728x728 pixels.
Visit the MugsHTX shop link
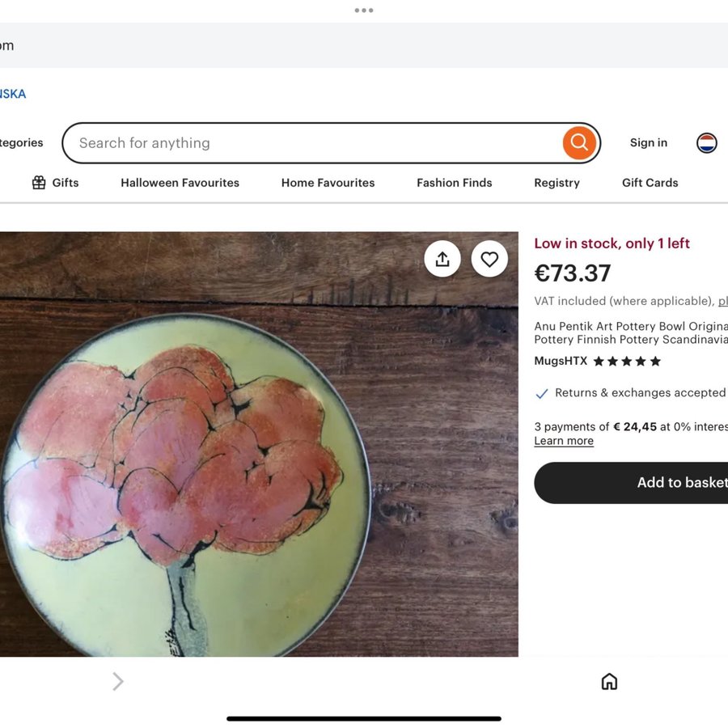pos(561,361)
